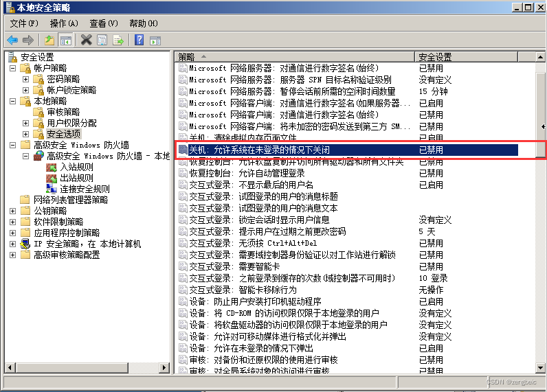Viewport: 547px width, 392px height.
Task: Click the show/hide action pane icon
Action: pyautogui.click(x=155, y=41)
